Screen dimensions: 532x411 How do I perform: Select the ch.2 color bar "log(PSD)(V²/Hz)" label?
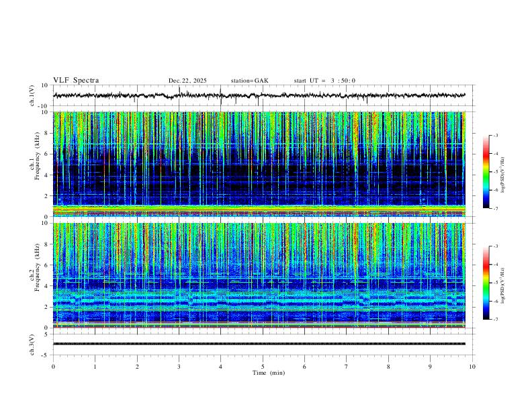click(503, 285)
